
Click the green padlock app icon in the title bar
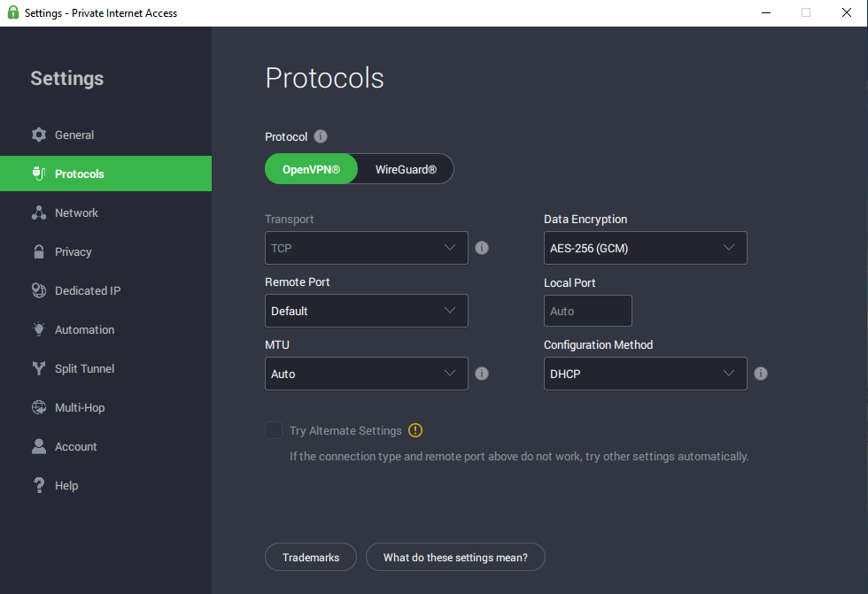pos(13,12)
